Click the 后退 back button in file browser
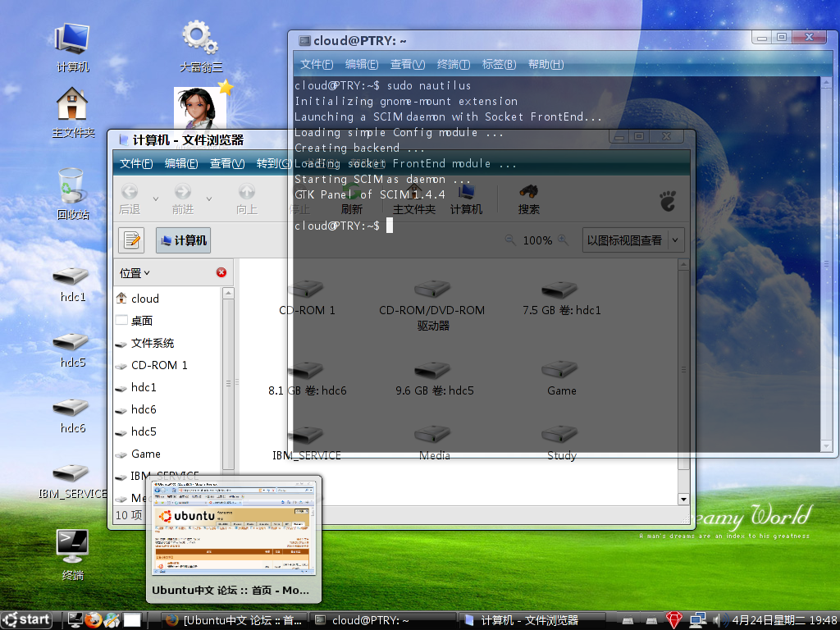840x630 pixels. (x=130, y=199)
